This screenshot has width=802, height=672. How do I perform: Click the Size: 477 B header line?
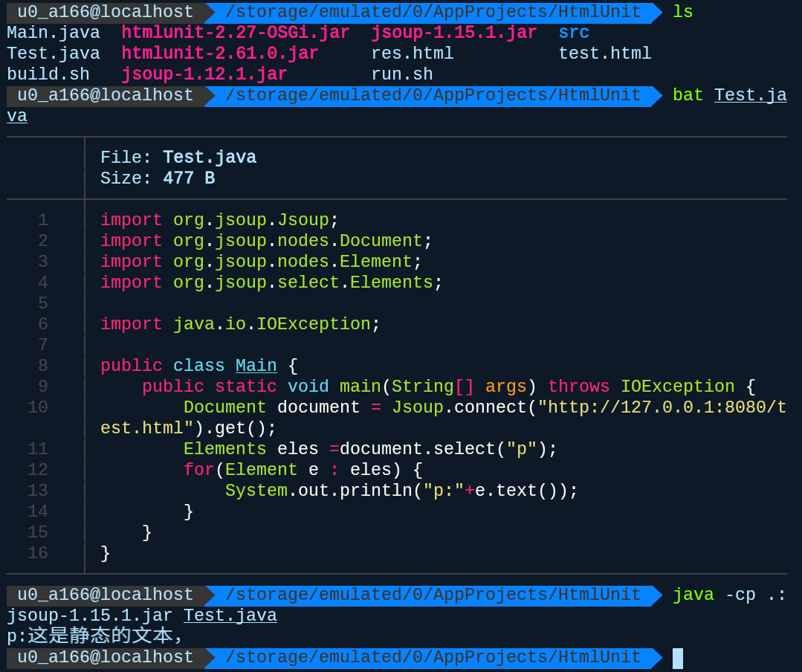click(x=158, y=178)
